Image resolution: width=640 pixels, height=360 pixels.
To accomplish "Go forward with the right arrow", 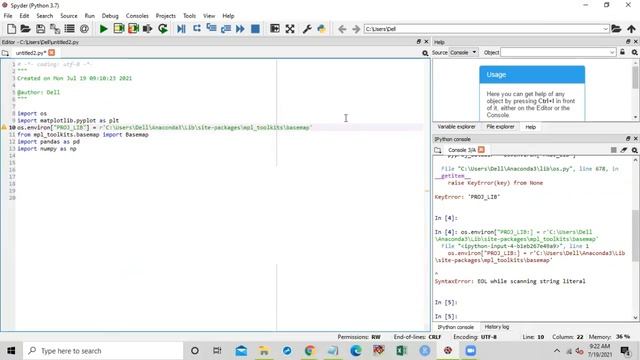I will [356, 29].
